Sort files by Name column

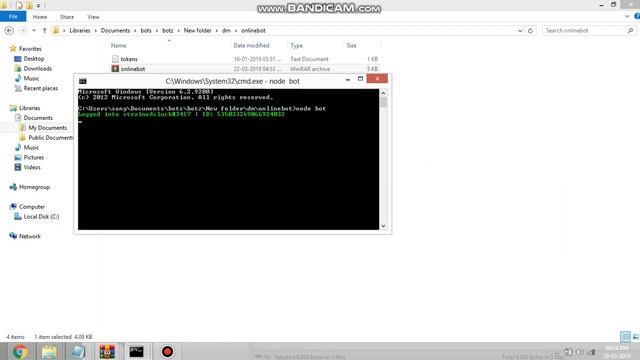[119, 45]
